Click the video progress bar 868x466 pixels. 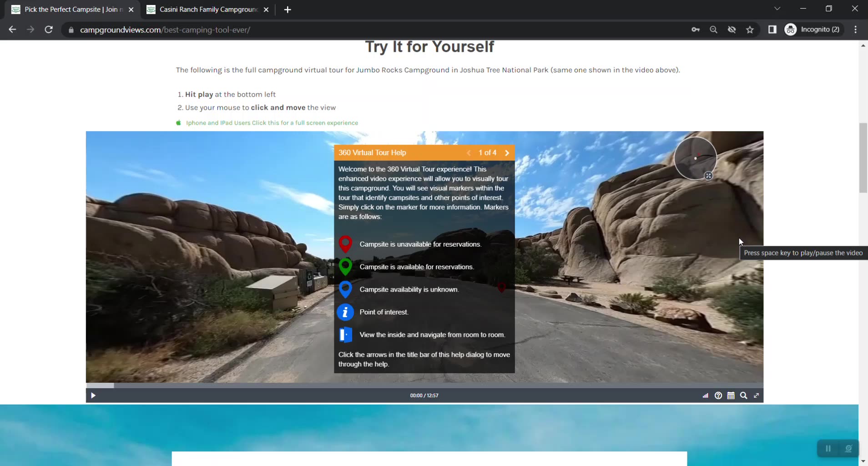(424, 385)
